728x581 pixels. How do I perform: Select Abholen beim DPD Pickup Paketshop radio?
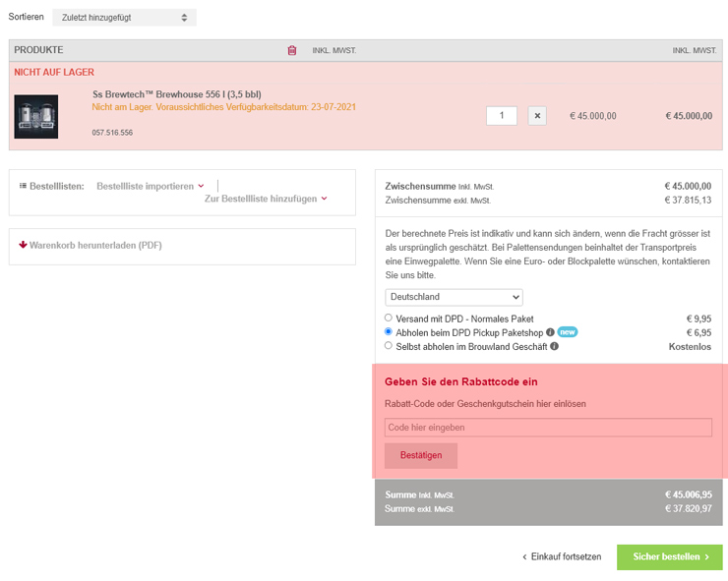coord(389,332)
